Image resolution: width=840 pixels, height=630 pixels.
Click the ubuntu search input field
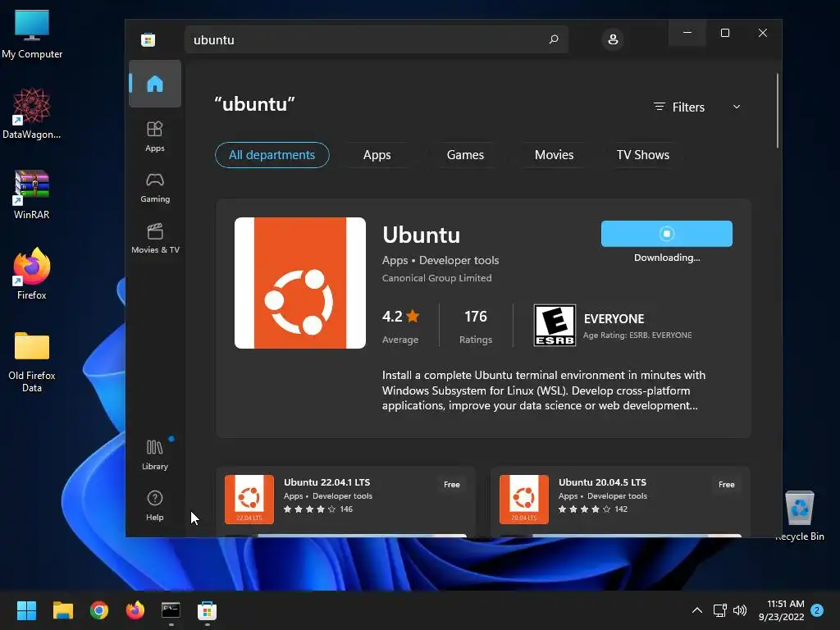point(376,39)
